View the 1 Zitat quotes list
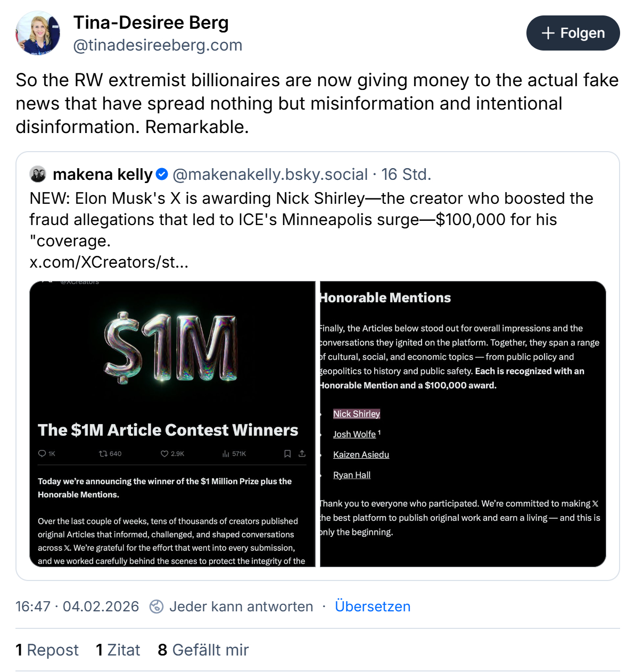Screen dimensions: 635x672 118,650
